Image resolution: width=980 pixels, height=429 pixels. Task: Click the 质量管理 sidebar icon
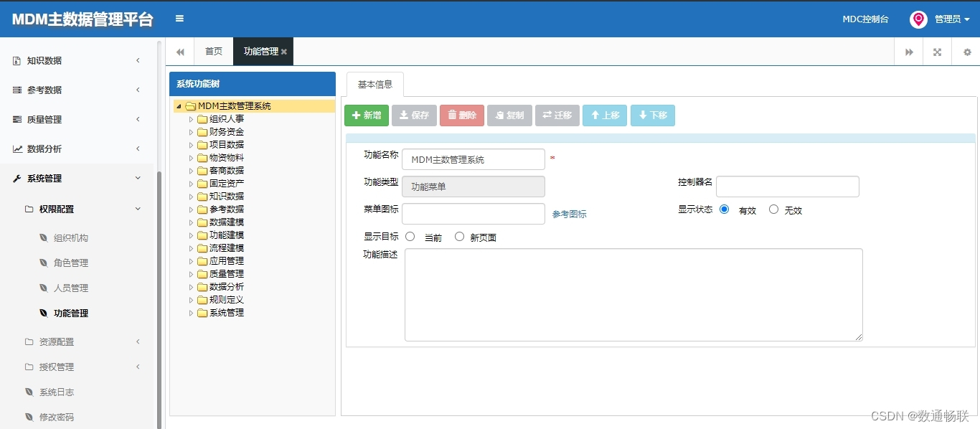(x=17, y=120)
